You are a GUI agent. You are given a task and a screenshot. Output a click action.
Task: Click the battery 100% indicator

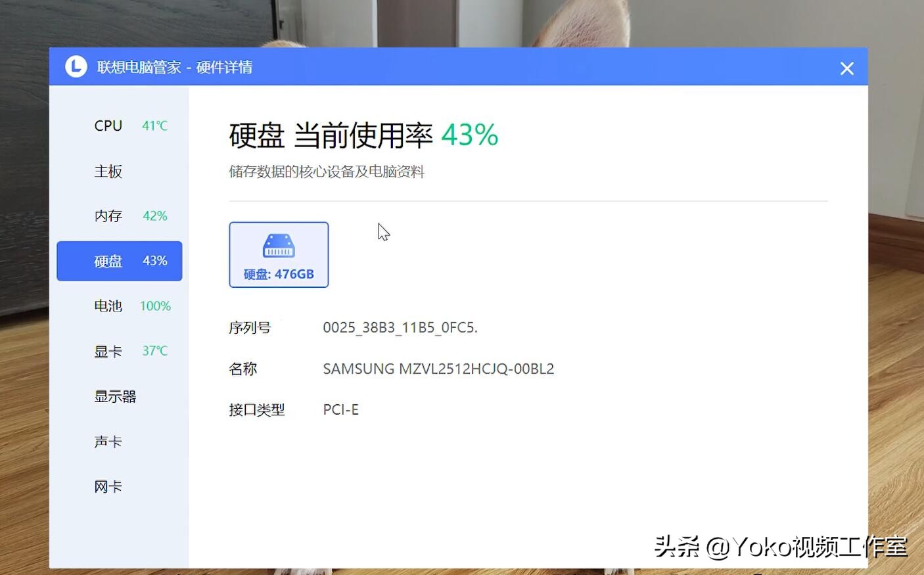click(155, 306)
